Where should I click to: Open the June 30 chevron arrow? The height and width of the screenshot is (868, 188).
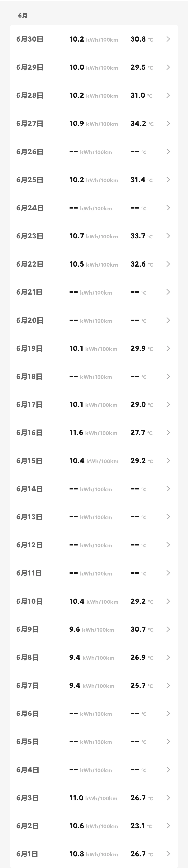(168, 39)
